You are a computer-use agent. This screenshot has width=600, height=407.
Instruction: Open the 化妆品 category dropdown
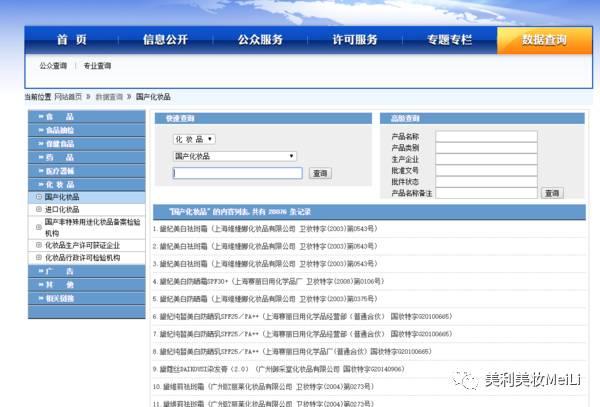click(194, 139)
